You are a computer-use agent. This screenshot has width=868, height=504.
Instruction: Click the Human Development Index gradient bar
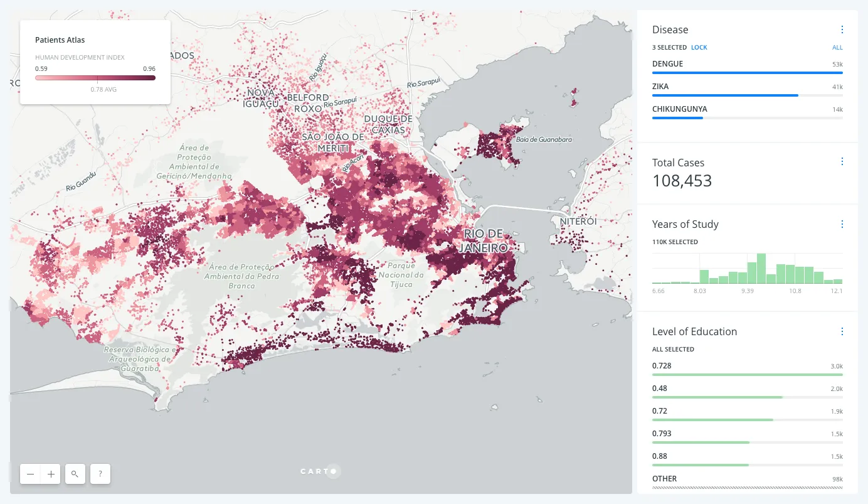coord(95,78)
